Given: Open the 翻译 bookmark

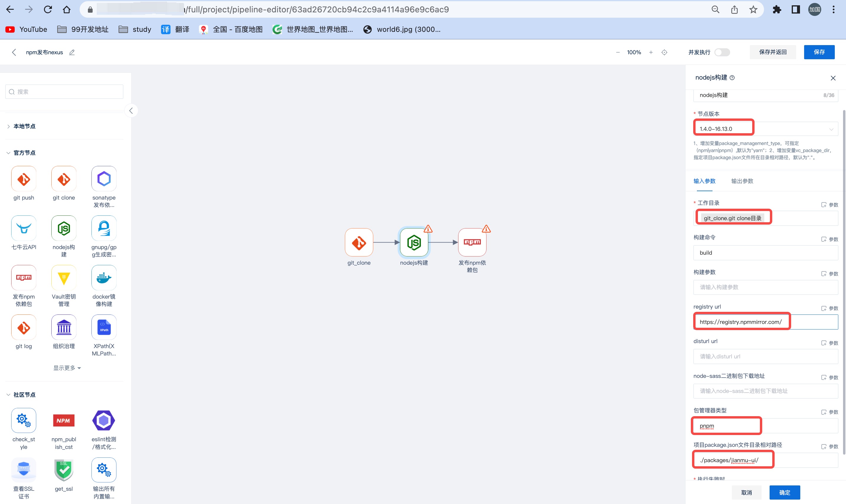Looking at the screenshot, I should click(x=176, y=29).
